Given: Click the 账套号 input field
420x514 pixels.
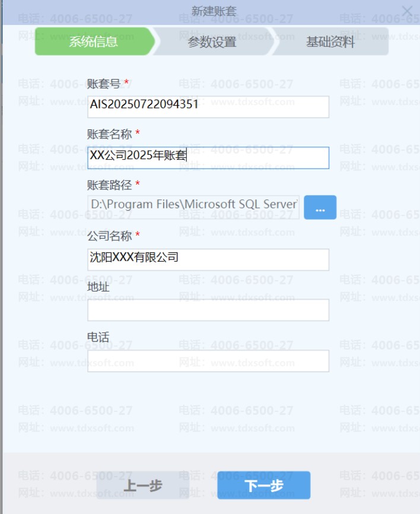Looking at the screenshot, I should [x=208, y=107].
